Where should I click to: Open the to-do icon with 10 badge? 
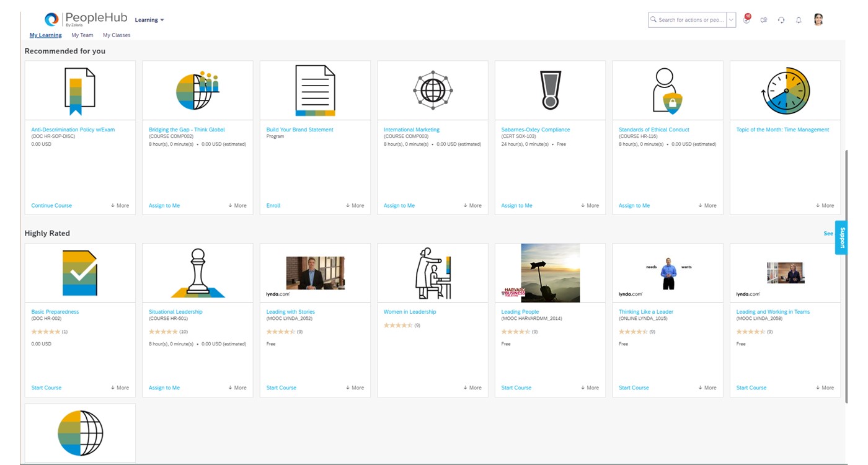click(746, 20)
